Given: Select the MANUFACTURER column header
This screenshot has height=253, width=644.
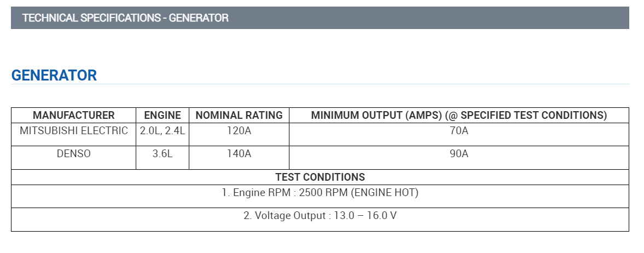Looking at the screenshot, I should pos(74,115).
